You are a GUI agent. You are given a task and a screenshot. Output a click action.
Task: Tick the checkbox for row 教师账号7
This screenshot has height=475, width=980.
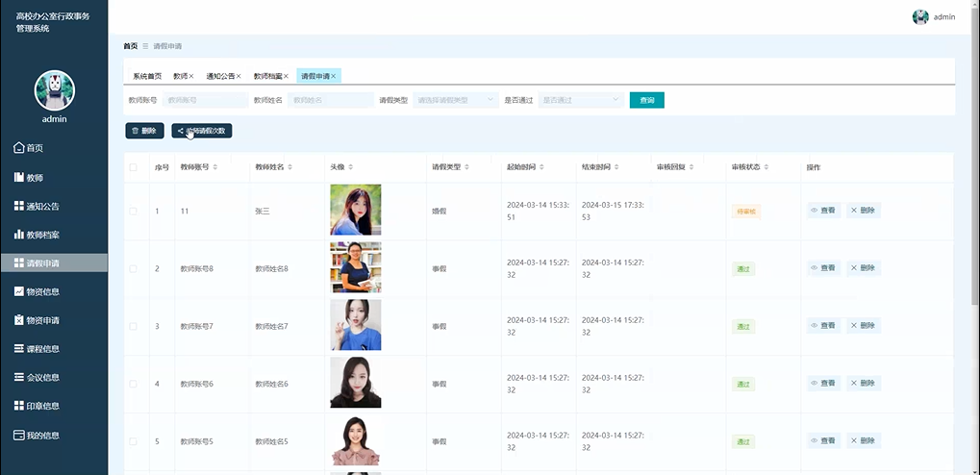pos(133,326)
